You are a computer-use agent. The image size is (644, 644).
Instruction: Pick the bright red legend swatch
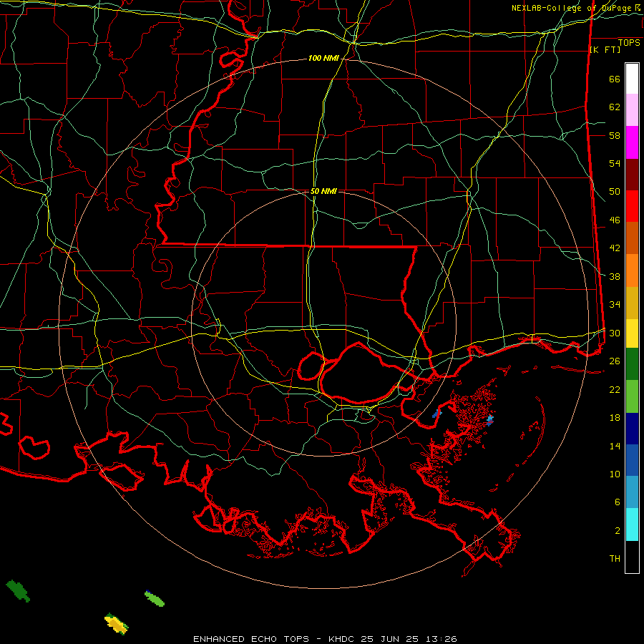pos(632,206)
